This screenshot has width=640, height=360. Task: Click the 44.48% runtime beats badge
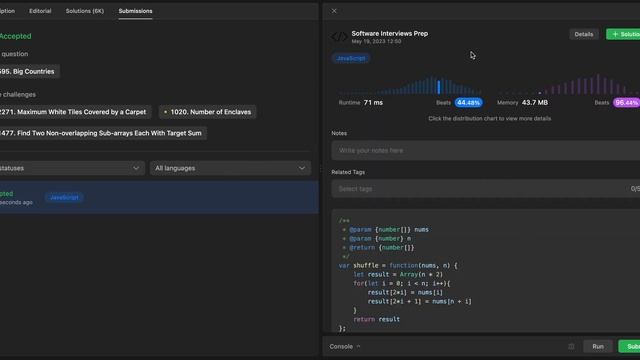click(468, 102)
